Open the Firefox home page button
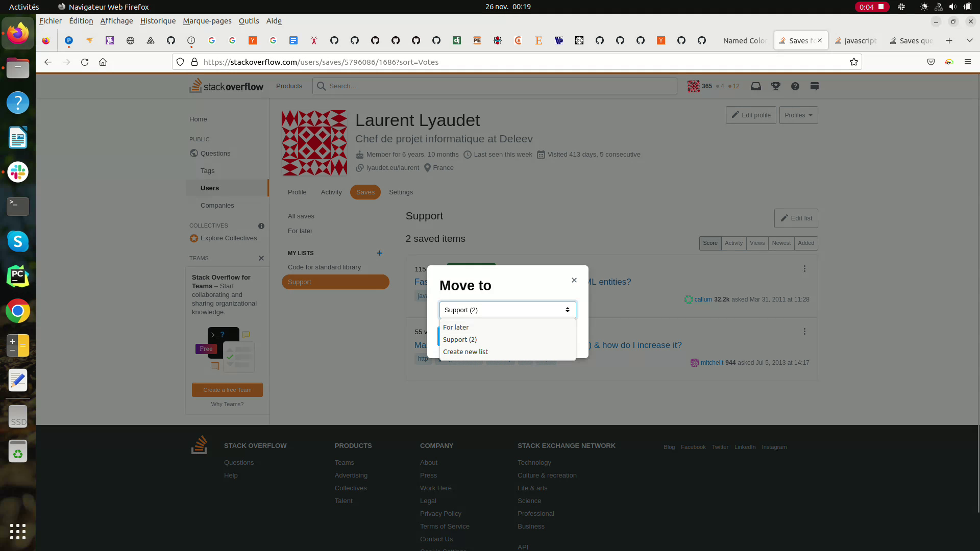 pos(103,62)
